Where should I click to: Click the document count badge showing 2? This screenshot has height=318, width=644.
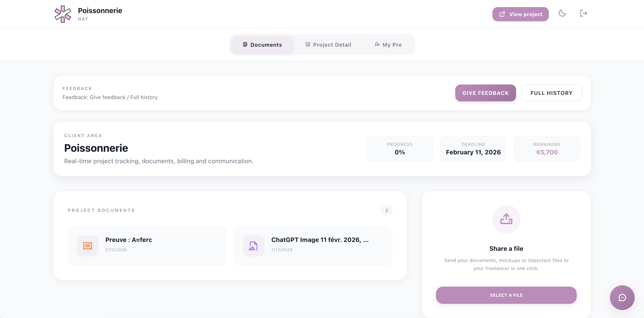[386, 210]
